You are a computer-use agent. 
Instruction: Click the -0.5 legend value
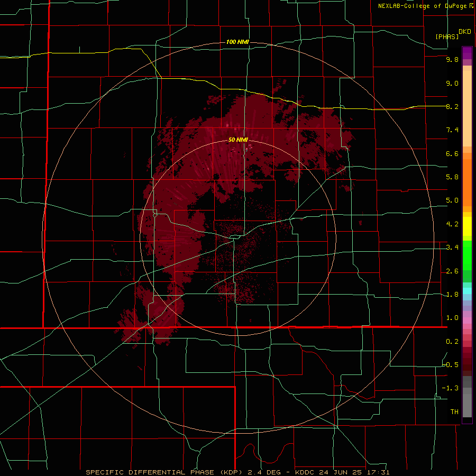pyautogui.click(x=450, y=365)
